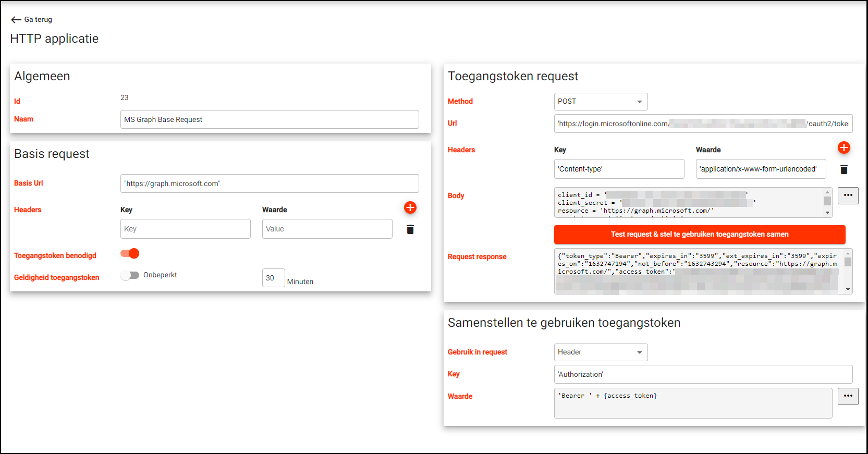Screen dimensions: 868x454
Task: Delete the Content-type header row
Action: coord(843,169)
